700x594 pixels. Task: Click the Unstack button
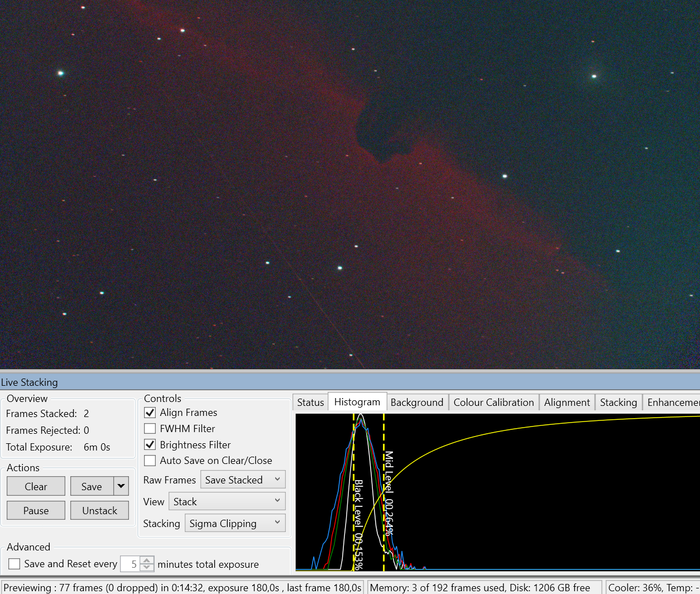pos(99,510)
